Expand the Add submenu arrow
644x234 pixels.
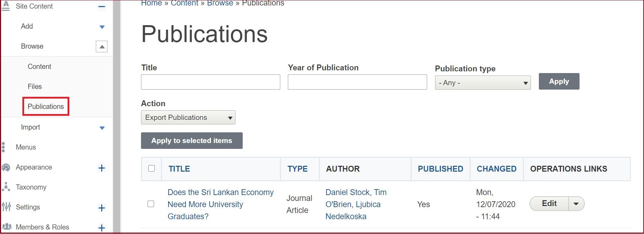click(102, 27)
